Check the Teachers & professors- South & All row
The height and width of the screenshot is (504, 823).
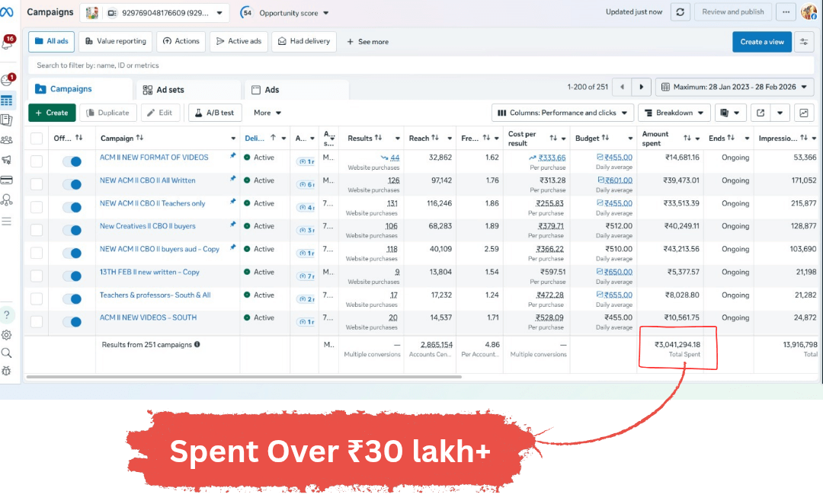pos(37,299)
